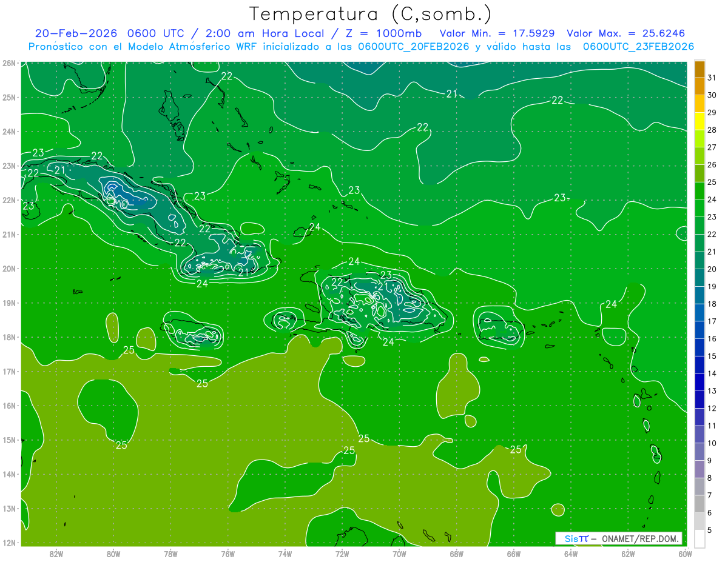Viewport: 728px width, 562px height.
Task: Click the color scale label "17"
Action: [712, 321]
